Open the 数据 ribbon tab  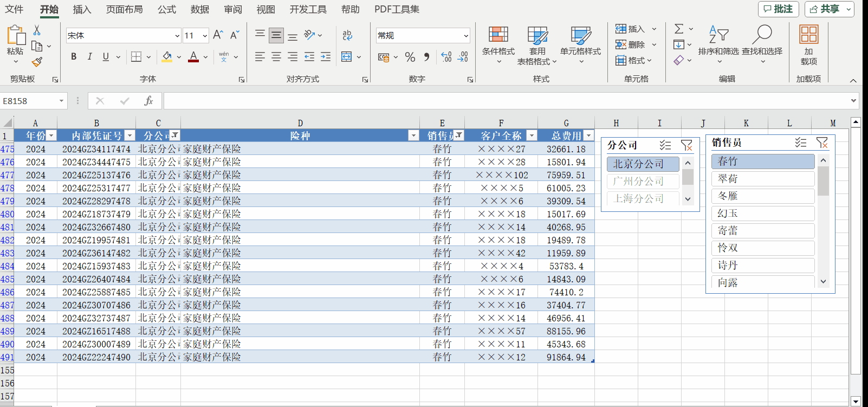coord(199,9)
